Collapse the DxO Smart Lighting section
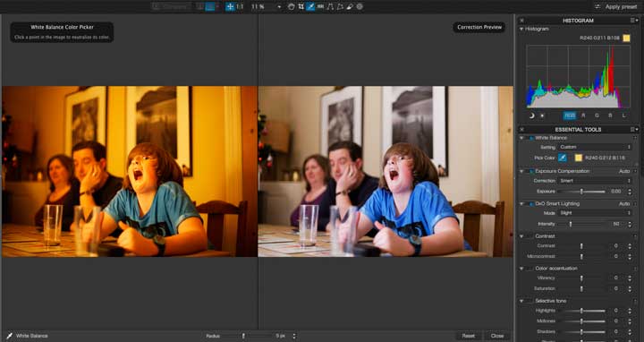This screenshot has width=644, height=342. pos(521,203)
